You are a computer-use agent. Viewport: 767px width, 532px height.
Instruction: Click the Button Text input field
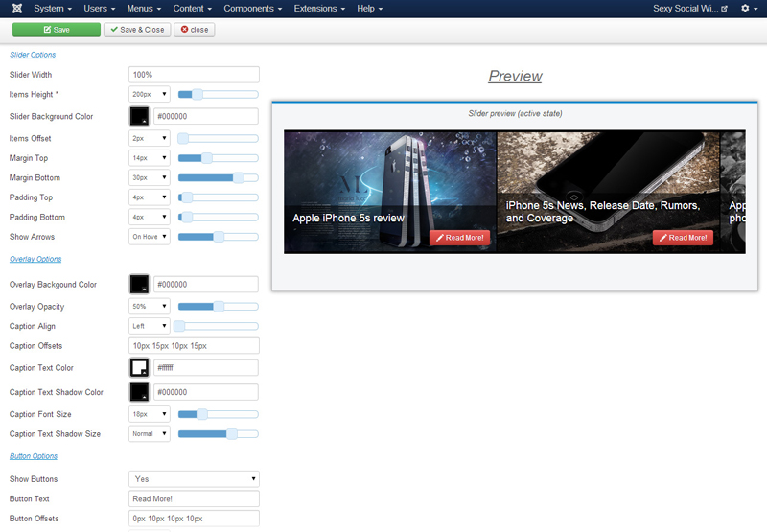click(194, 498)
